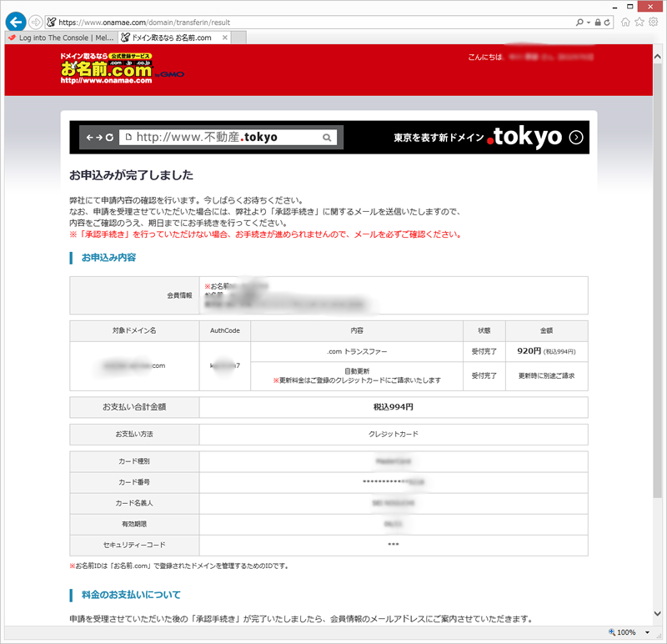Screen dimensions: 667x644
Task: Click 受付完了 status in the トランスファー row
Action: pos(484,351)
